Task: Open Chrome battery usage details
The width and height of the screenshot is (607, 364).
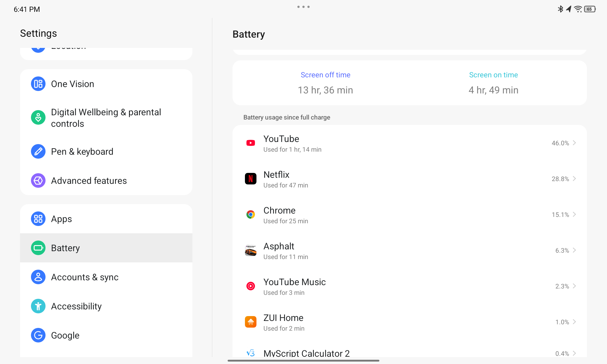Action: 410,214
